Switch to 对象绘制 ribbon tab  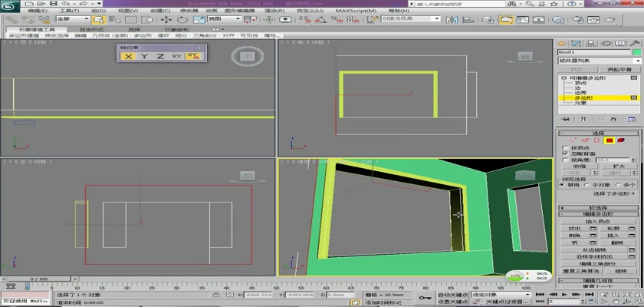176,30
